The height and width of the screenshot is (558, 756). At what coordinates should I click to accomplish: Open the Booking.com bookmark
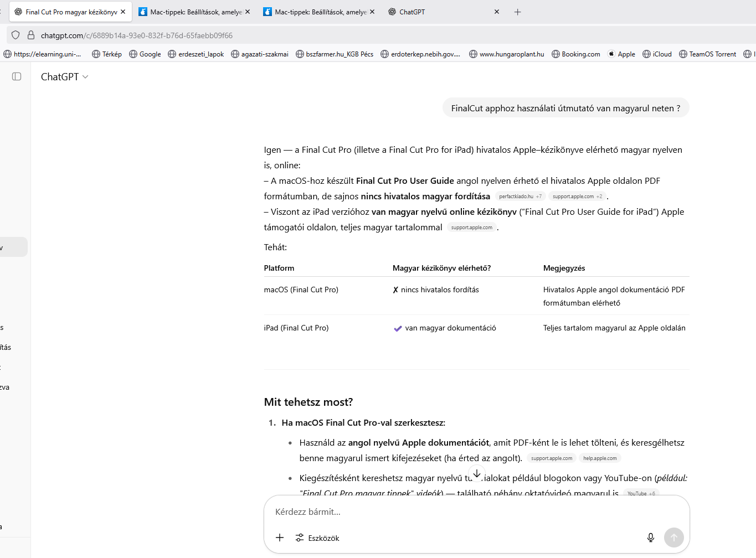(x=576, y=54)
